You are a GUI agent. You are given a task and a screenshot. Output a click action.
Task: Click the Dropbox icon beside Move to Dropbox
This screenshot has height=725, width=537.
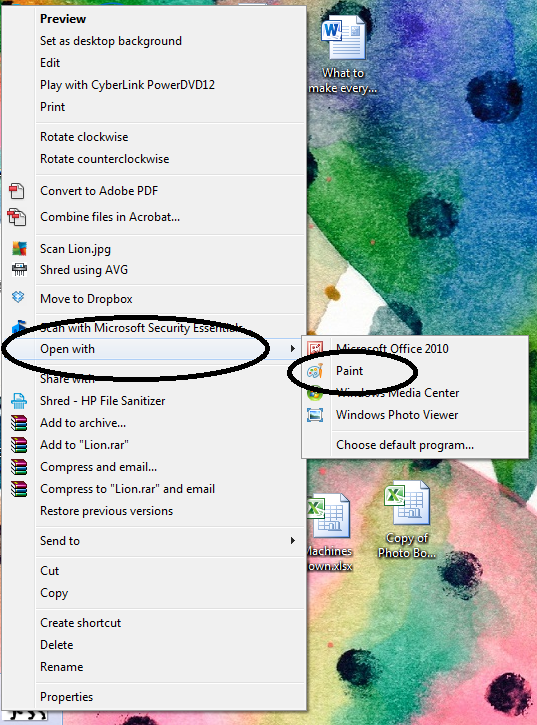coord(18,297)
